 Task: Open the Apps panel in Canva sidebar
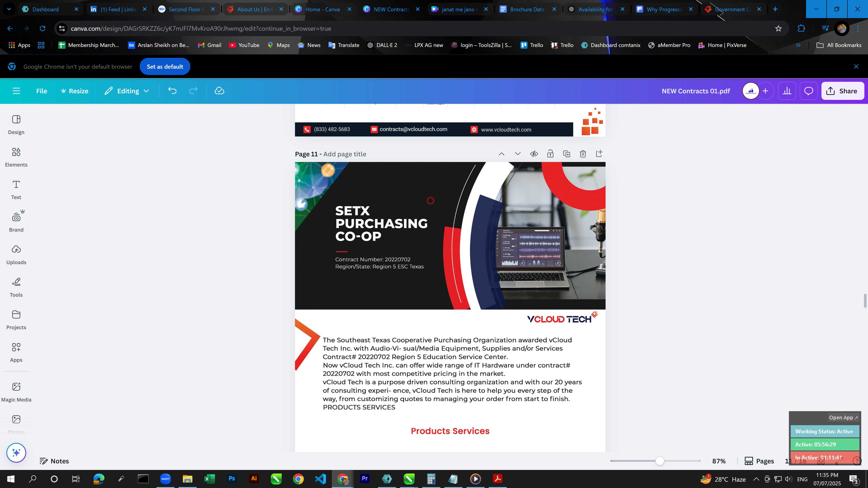pyautogui.click(x=16, y=353)
